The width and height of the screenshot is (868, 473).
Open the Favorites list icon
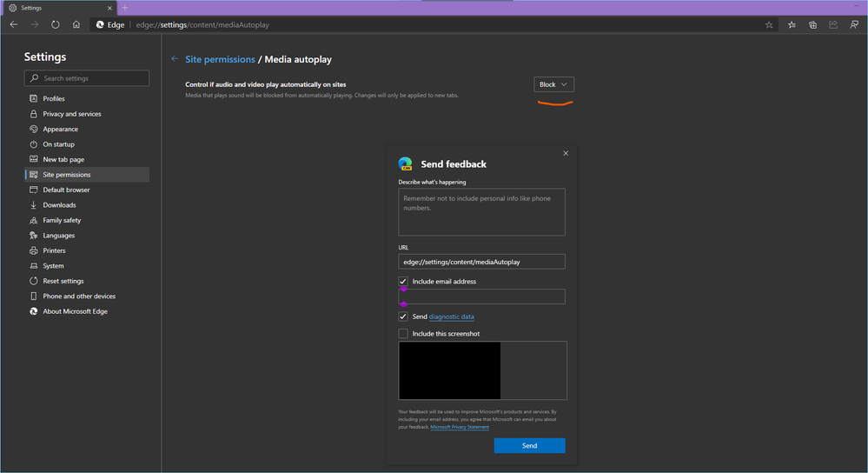[x=792, y=24]
